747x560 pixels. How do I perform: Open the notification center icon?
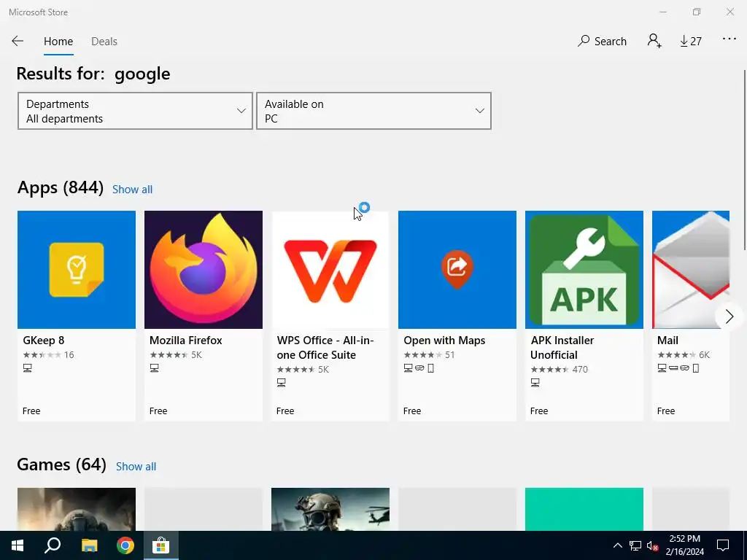pos(723,545)
